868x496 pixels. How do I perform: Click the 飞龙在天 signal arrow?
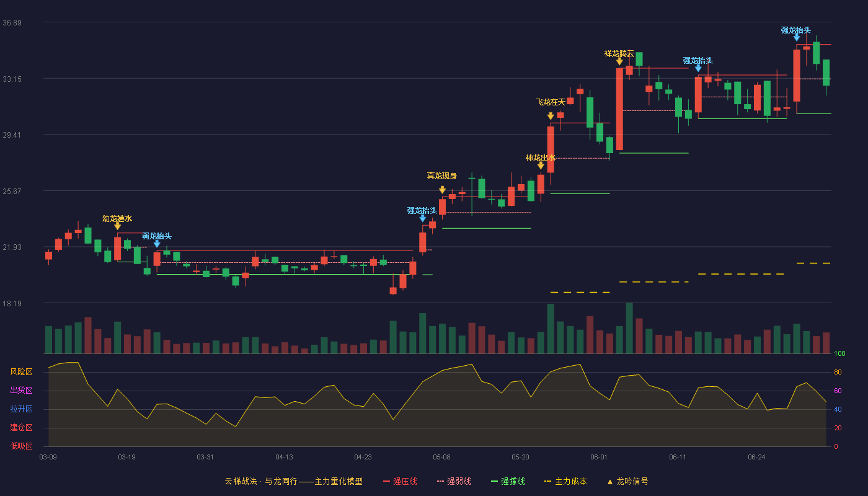tap(551, 116)
